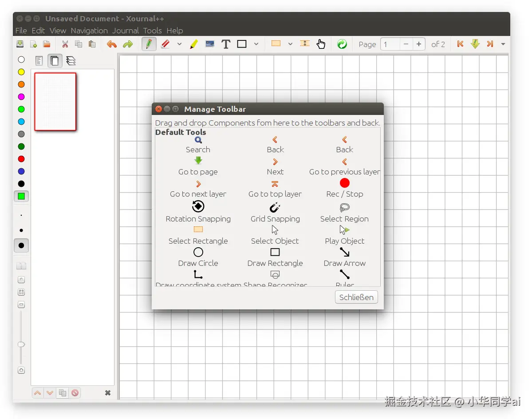Pick the blue color swatch
Viewport: 532px width, 419px height.
tap(21, 171)
